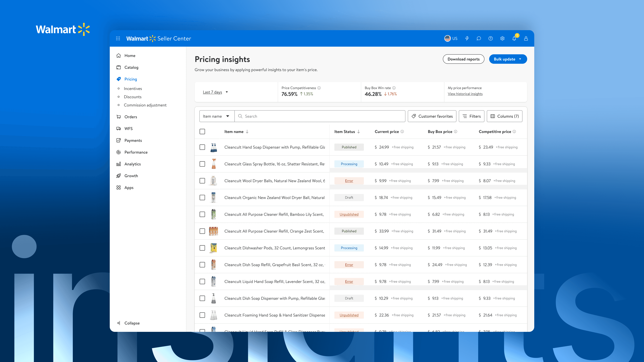The width and height of the screenshot is (644, 362).
Task: Click the Analytics bar chart icon
Action: (119, 164)
